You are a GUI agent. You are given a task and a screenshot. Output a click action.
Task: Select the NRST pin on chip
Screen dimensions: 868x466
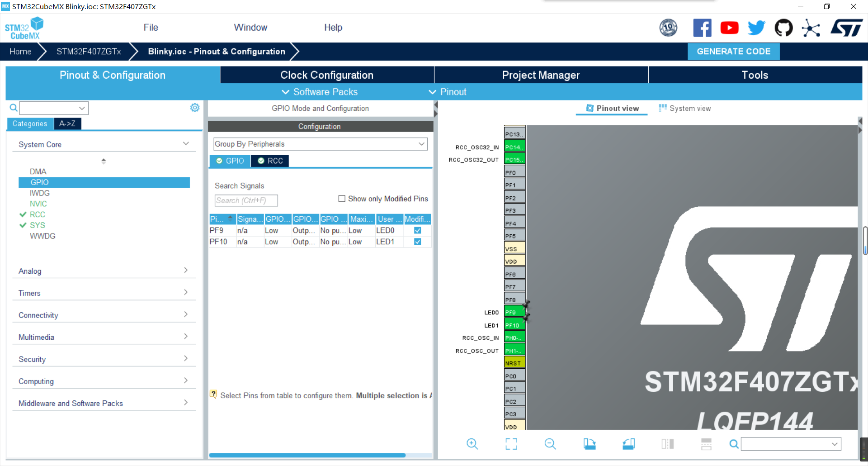[514, 363]
